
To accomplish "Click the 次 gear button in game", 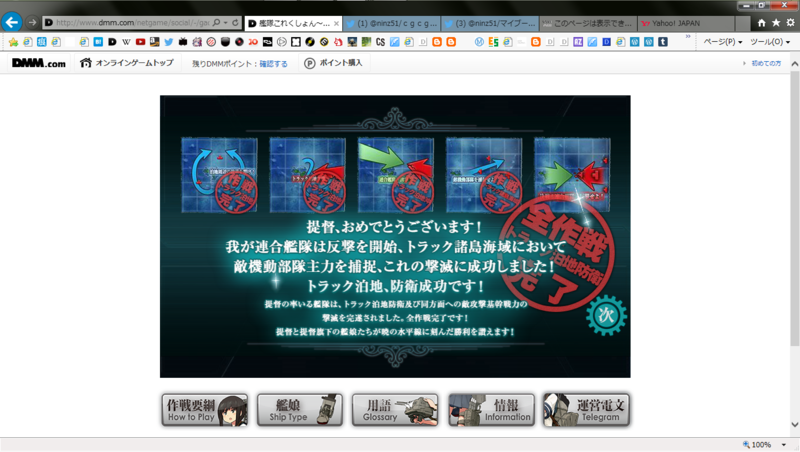I will [606, 315].
